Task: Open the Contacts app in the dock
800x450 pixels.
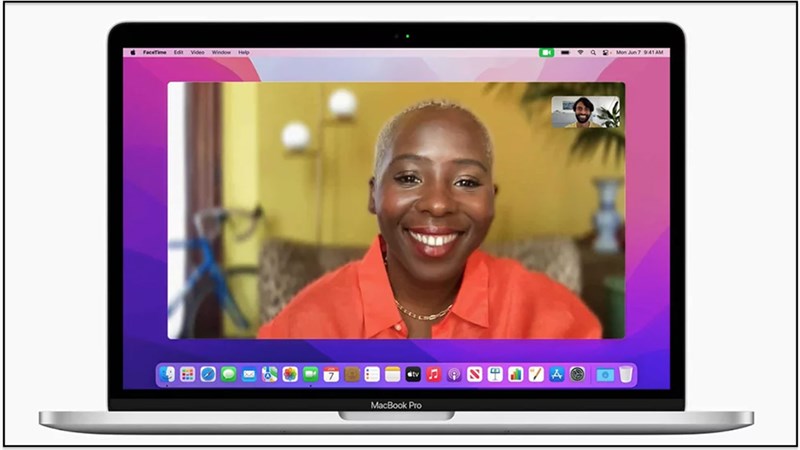Action: pyautogui.click(x=352, y=374)
